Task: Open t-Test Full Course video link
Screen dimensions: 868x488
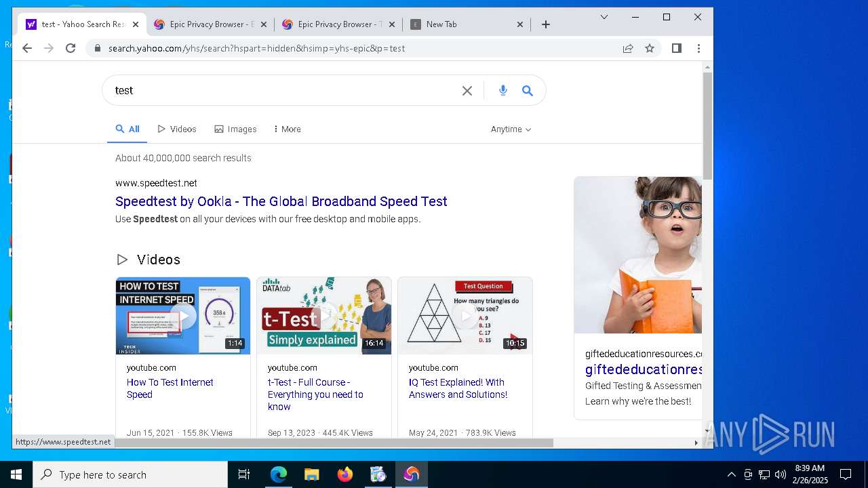Action: click(315, 394)
